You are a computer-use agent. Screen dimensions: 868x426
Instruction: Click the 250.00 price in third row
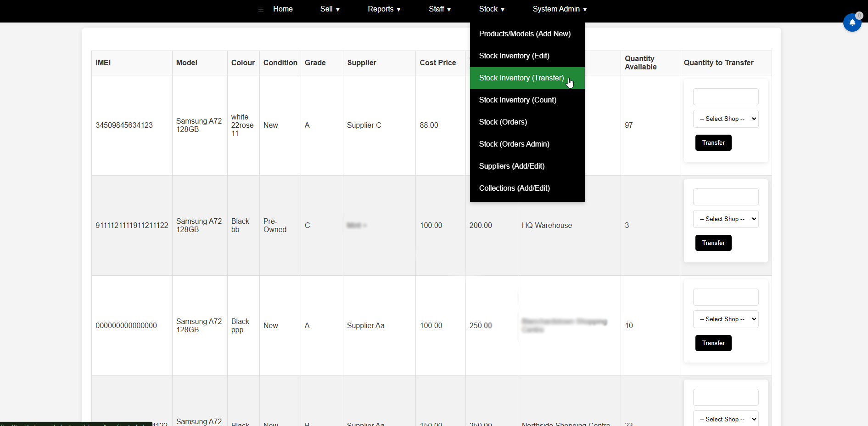point(481,326)
